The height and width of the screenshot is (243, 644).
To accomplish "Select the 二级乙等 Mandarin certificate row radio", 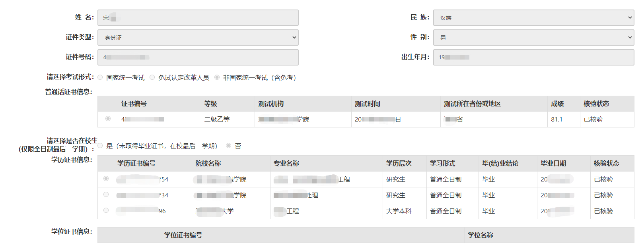I will [108, 119].
